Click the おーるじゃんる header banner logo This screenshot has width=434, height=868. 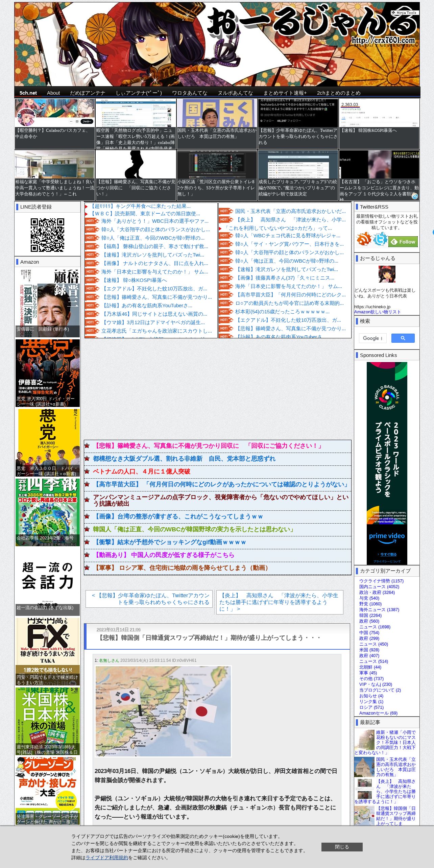[x=217, y=44]
